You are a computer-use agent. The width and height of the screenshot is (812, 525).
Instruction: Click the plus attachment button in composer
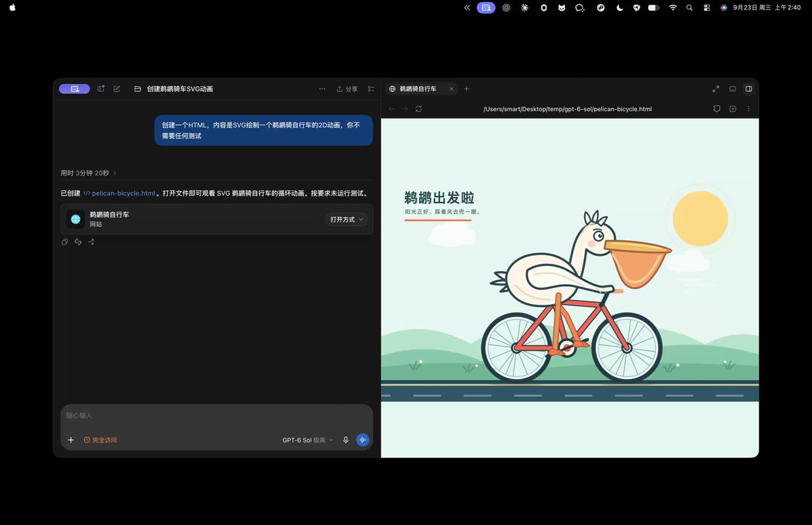click(x=71, y=440)
